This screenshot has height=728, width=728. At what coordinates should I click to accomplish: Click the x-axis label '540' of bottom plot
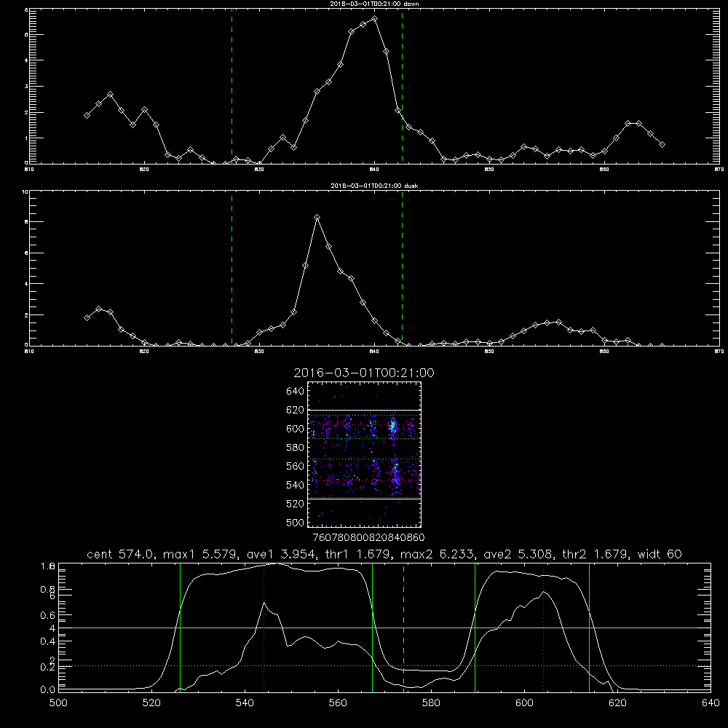click(x=245, y=703)
